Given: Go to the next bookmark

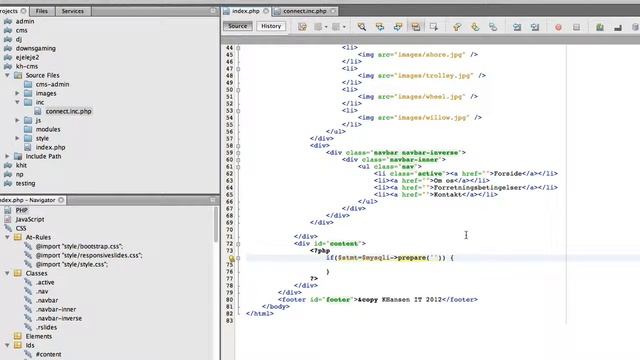Looking at the screenshot, I should click(475, 27).
